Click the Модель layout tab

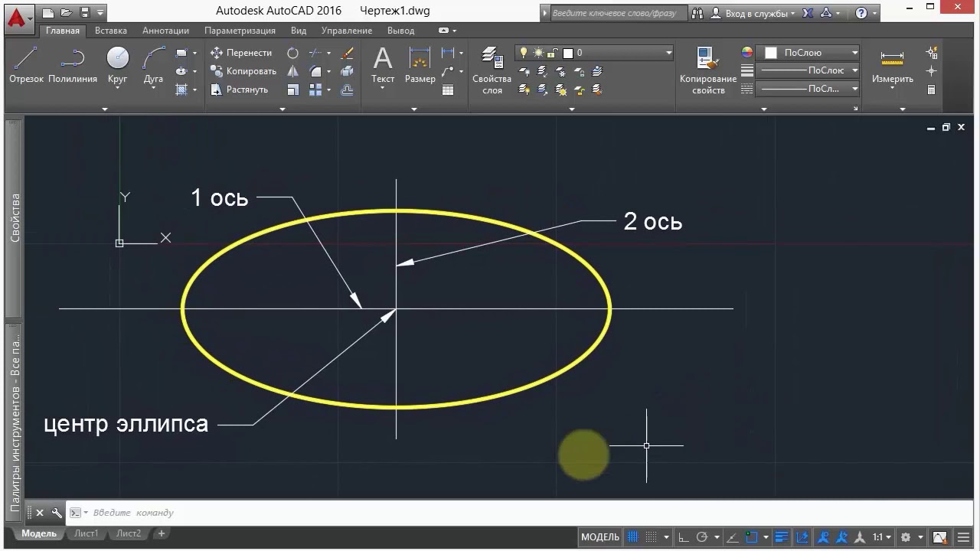tap(38, 533)
